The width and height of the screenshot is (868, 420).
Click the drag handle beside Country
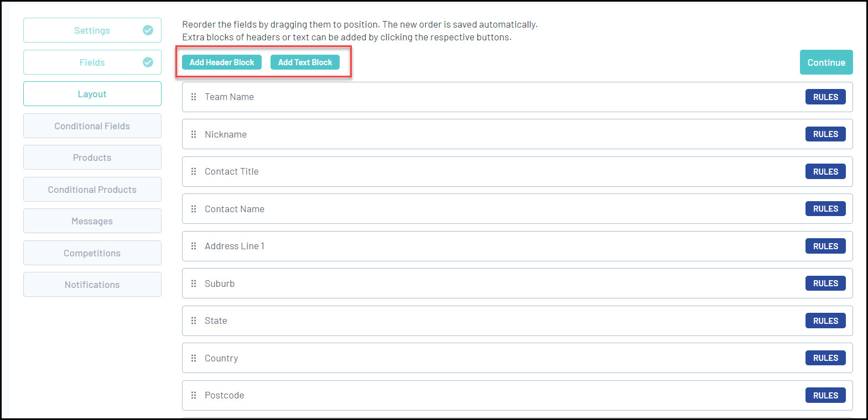[x=194, y=358]
